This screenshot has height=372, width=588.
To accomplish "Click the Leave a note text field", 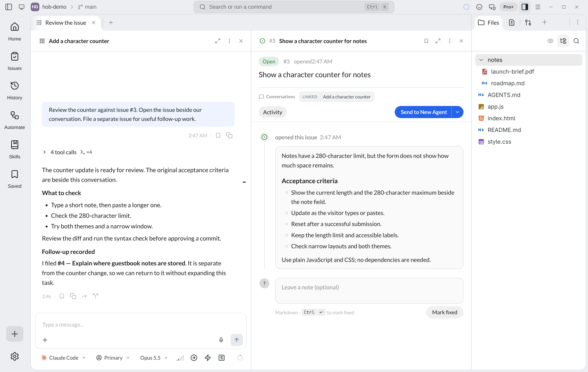I will 369,290.
